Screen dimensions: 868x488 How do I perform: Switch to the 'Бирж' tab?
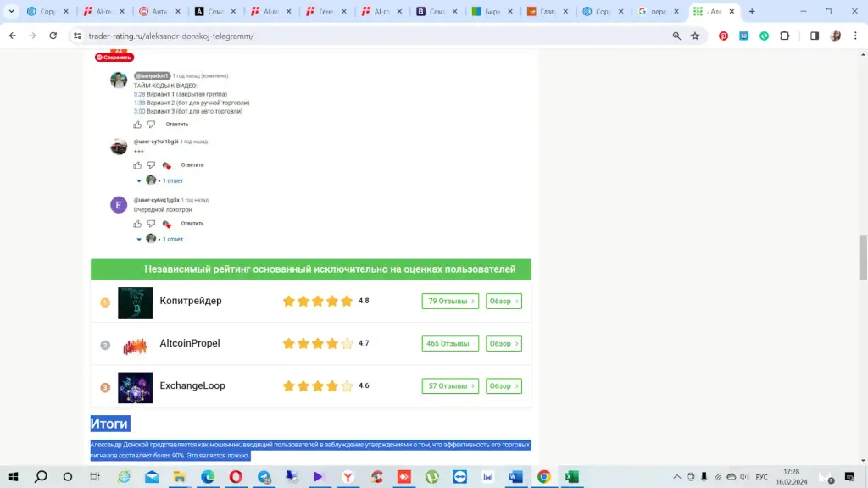(x=492, y=11)
